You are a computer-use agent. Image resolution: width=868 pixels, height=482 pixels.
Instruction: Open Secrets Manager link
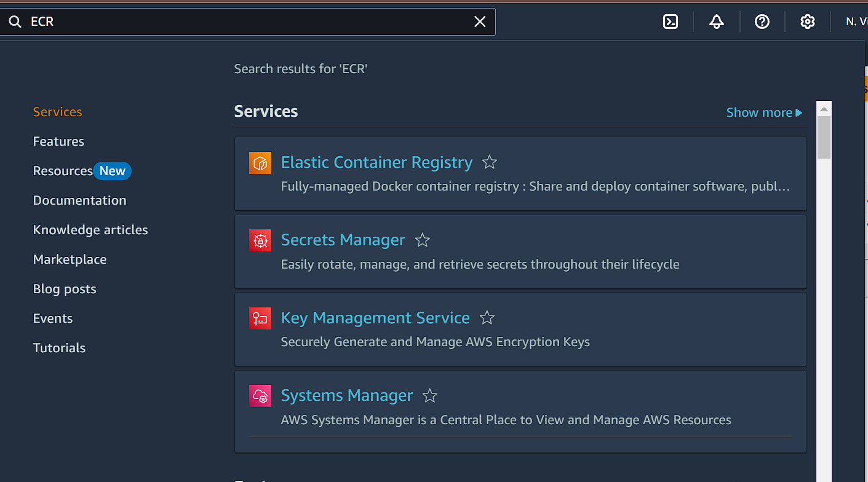point(343,240)
